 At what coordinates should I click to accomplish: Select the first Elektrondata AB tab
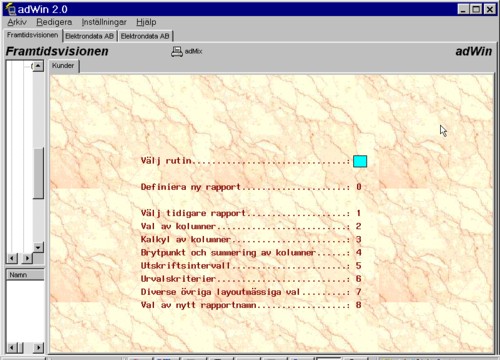pos(89,36)
